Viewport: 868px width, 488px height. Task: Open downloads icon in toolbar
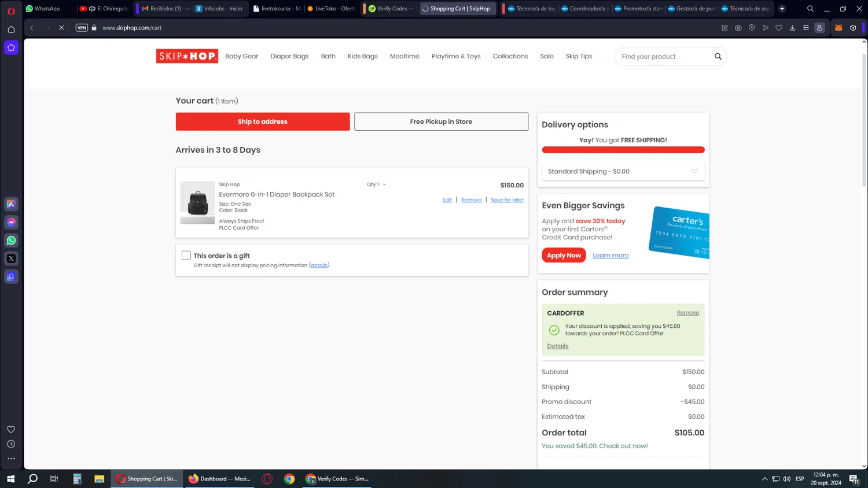coord(792,28)
